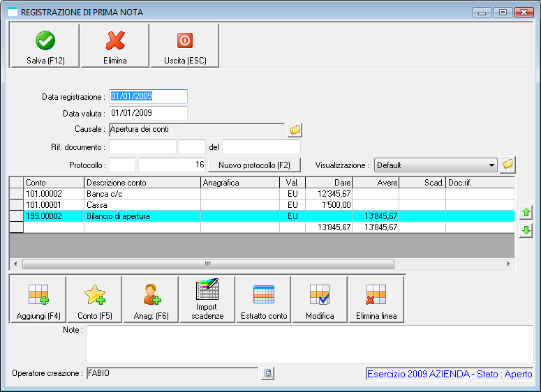Viewport: 541px width, 392px height.
Task: Click Import scadenze button
Action: (207, 300)
